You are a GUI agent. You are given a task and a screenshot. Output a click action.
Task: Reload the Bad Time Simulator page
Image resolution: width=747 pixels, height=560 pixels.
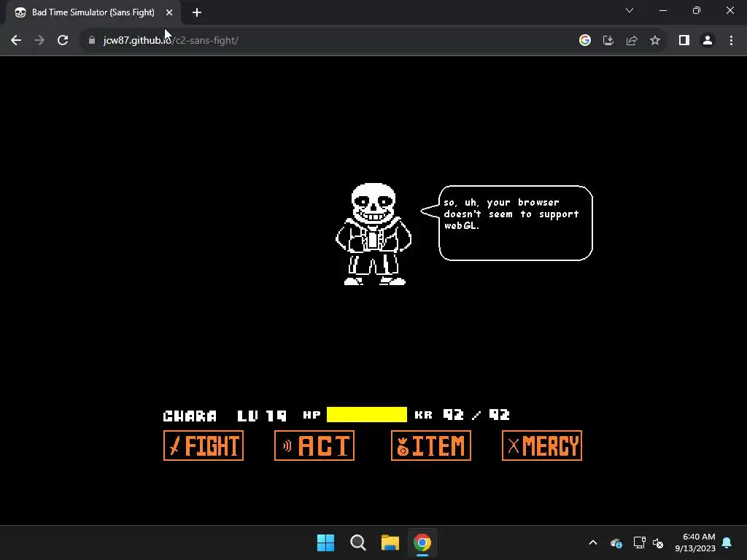point(63,41)
